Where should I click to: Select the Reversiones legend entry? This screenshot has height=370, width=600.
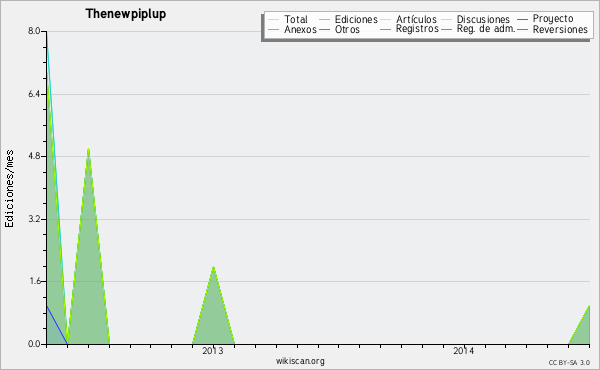[x=560, y=29]
